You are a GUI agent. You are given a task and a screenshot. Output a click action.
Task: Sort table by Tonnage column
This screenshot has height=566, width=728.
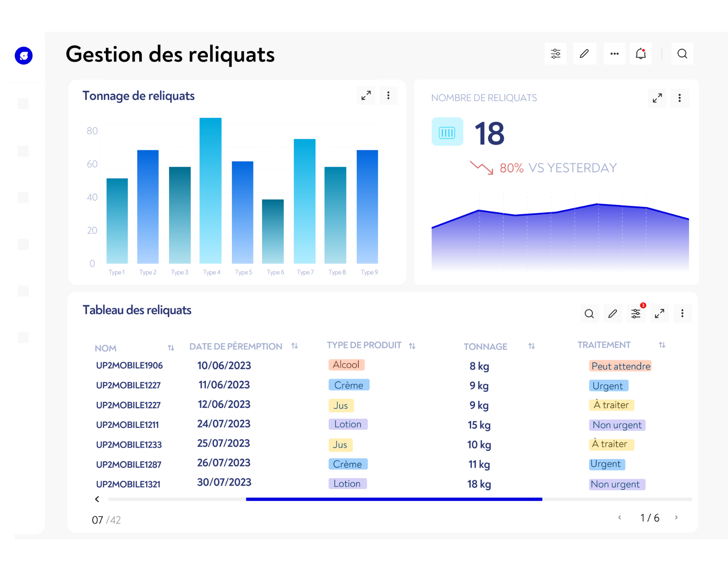pyautogui.click(x=531, y=346)
